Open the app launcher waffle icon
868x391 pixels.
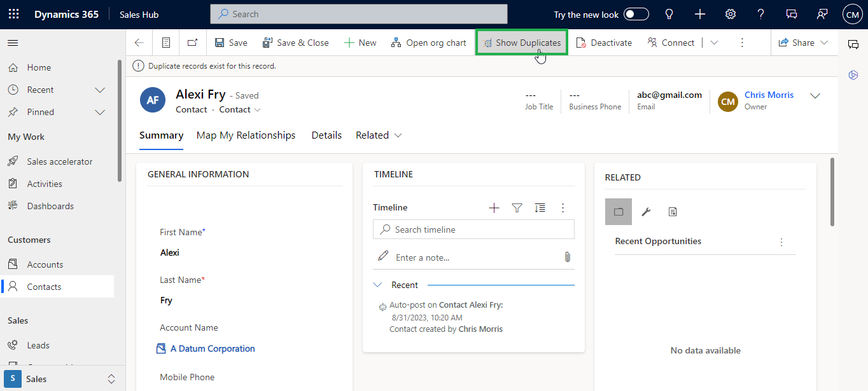(x=13, y=14)
